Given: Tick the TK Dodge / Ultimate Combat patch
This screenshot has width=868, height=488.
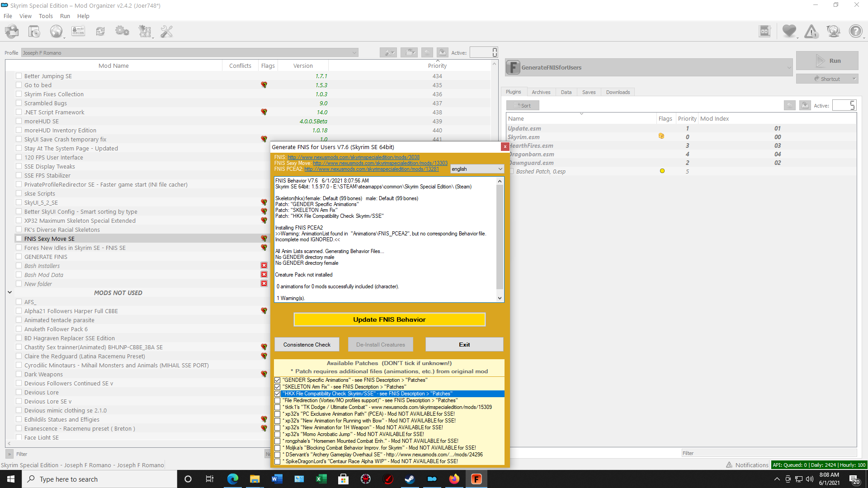Looking at the screenshot, I should [278, 408].
